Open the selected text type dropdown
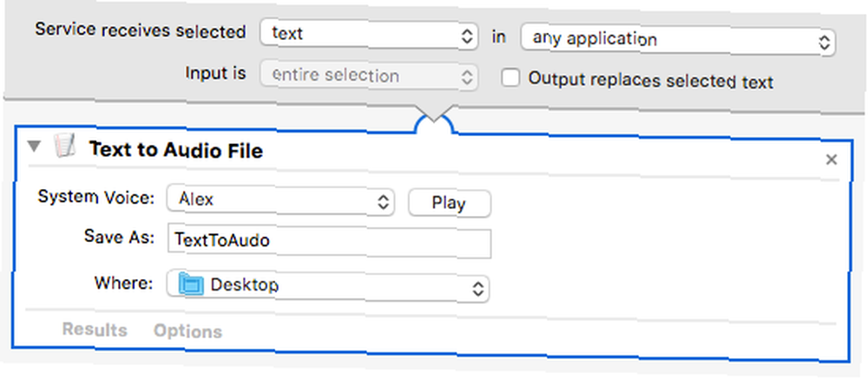 pos(369,35)
